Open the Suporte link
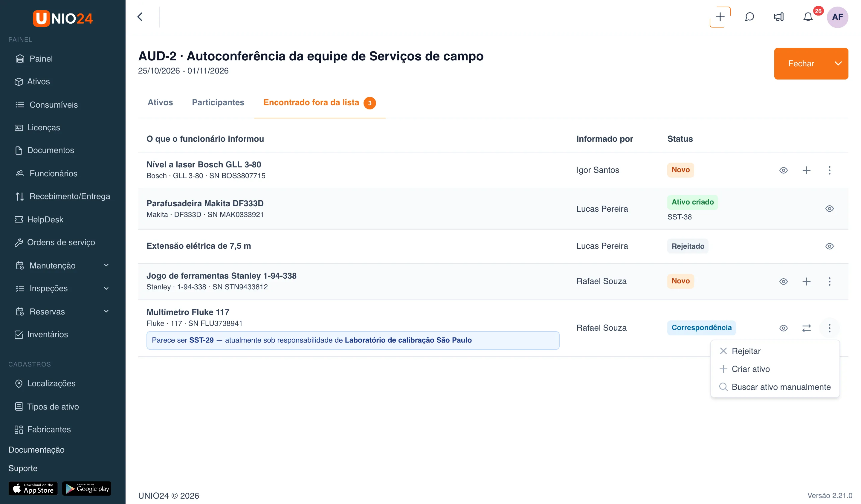Image resolution: width=861 pixels, height=504 pixels. point(23,468)
